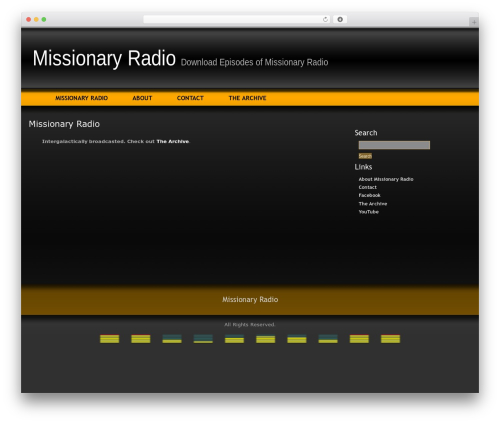Click the yellow minimize window button
This screenshot has height=423, width=500.
click(x=36, y=19)
